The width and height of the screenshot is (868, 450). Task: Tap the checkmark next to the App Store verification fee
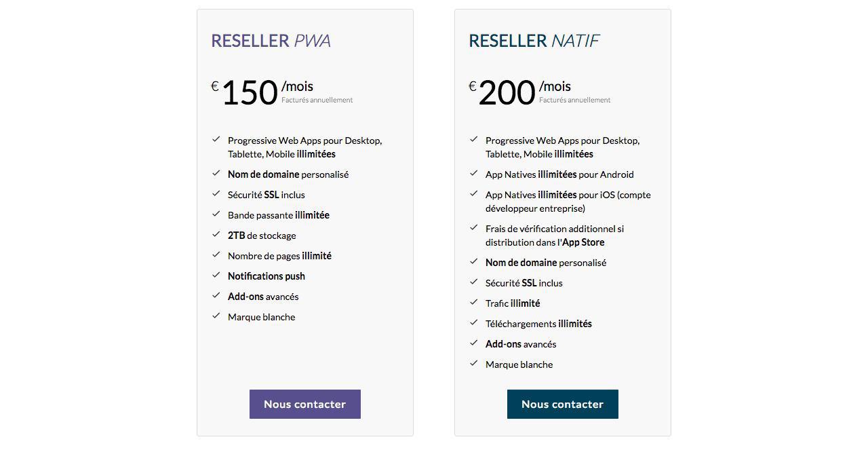pos(474,227)
